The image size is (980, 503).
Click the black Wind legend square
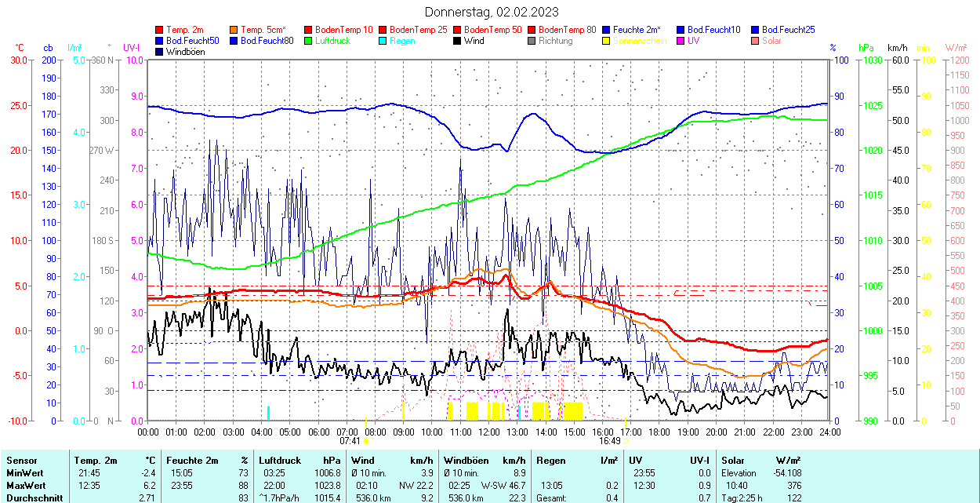click(458, 41)
